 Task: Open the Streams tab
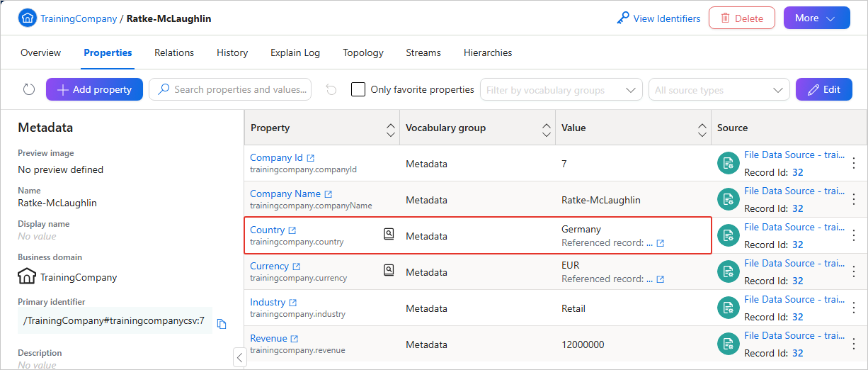click(x=423, y=52)
